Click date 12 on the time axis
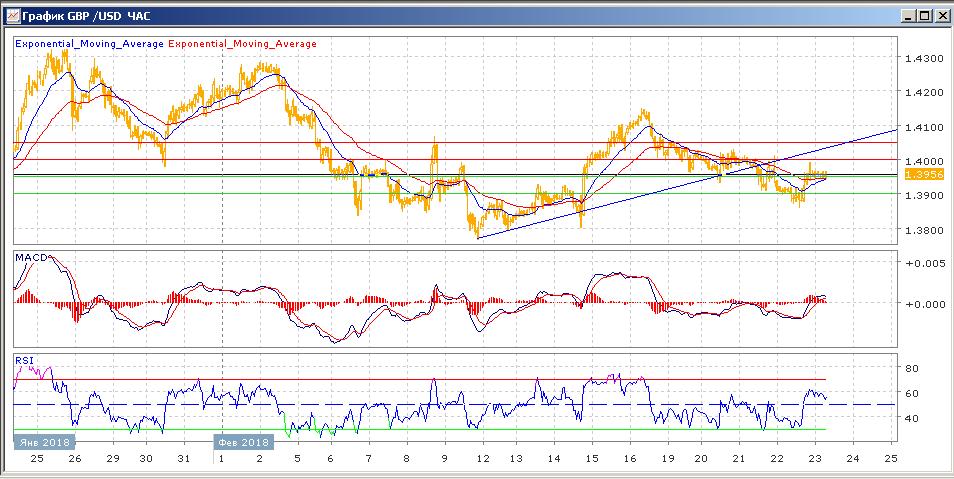The width and height of the screenshot is (954, 479). [481, 458]
